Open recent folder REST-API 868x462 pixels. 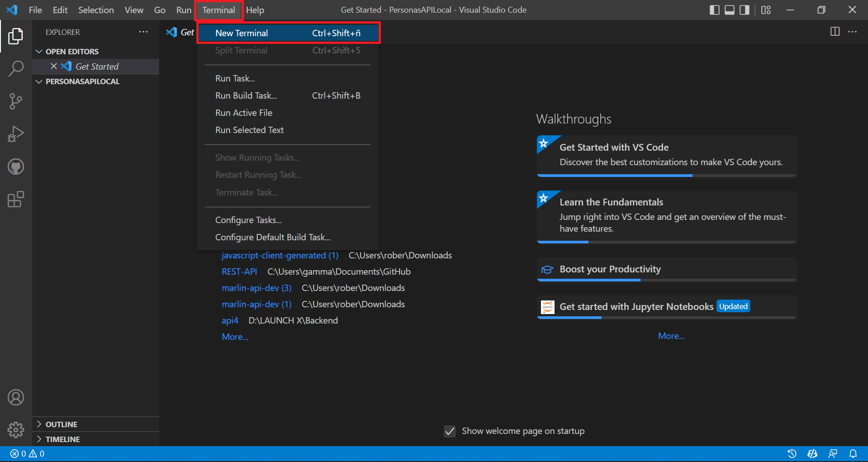pos(239,271)
